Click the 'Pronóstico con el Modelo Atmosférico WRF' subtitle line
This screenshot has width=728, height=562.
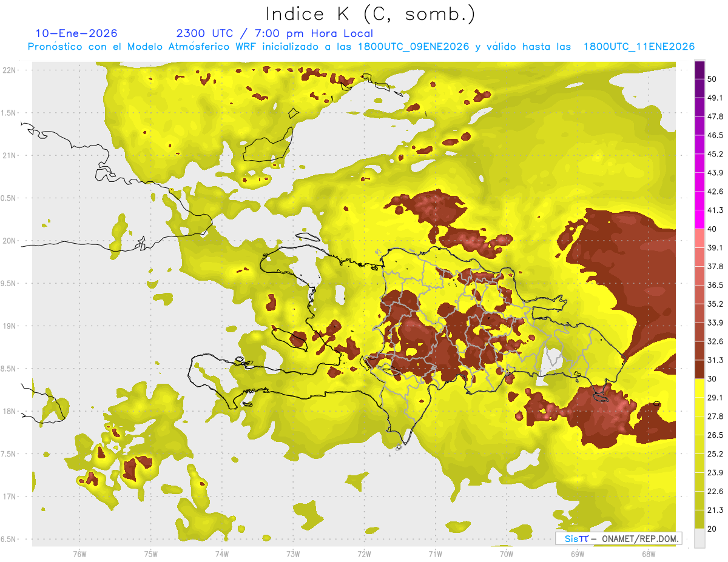pos(361,47)
